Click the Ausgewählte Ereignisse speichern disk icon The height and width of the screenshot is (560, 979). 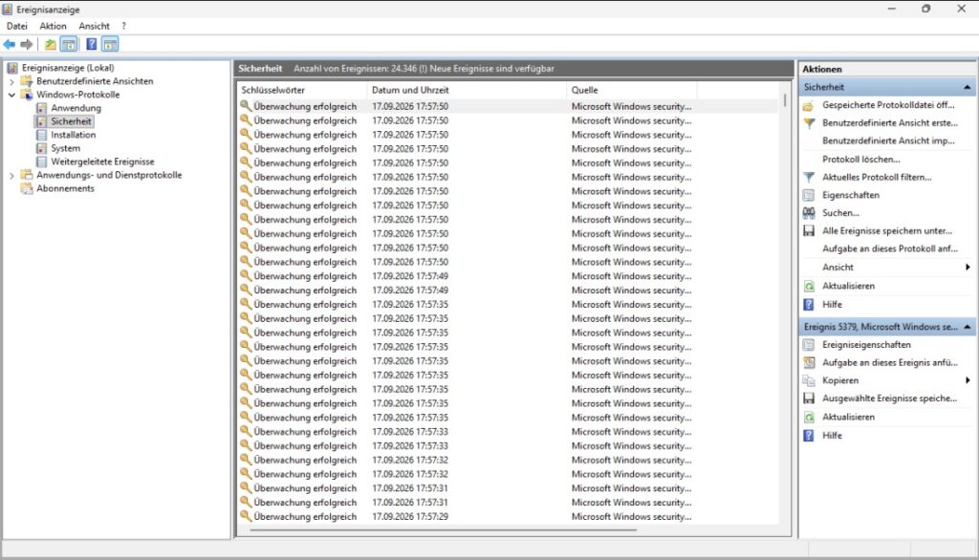809,398
